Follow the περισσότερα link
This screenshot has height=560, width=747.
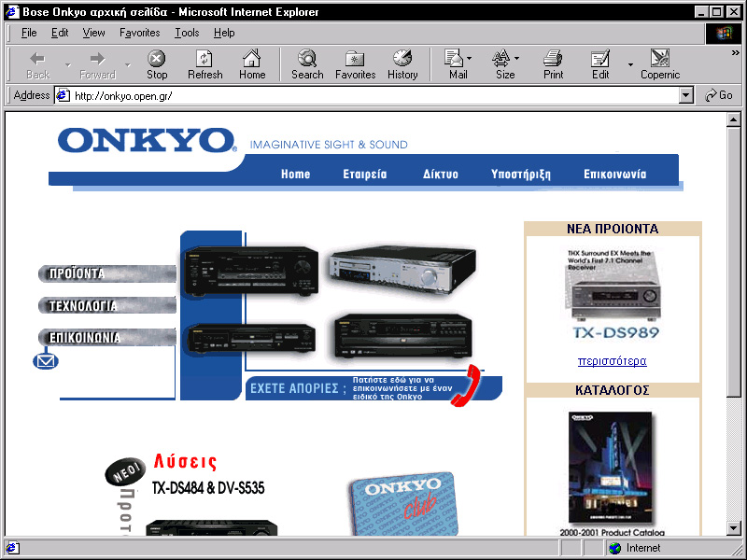click(x=613, y=361)
